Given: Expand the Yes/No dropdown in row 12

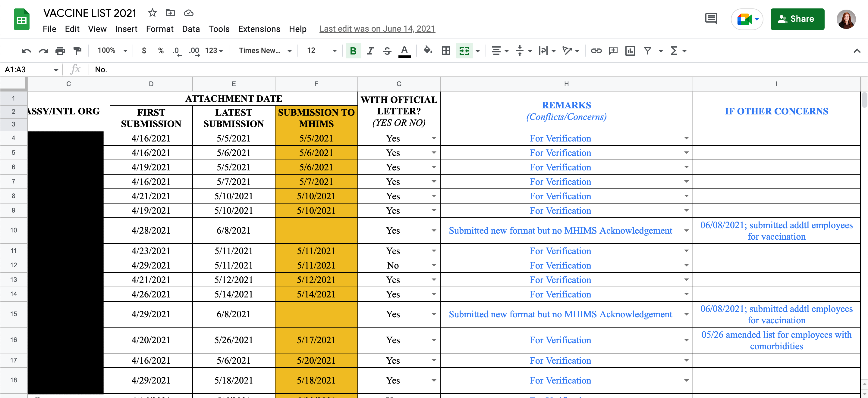Looking at the screenshot, I should [434, 265].
